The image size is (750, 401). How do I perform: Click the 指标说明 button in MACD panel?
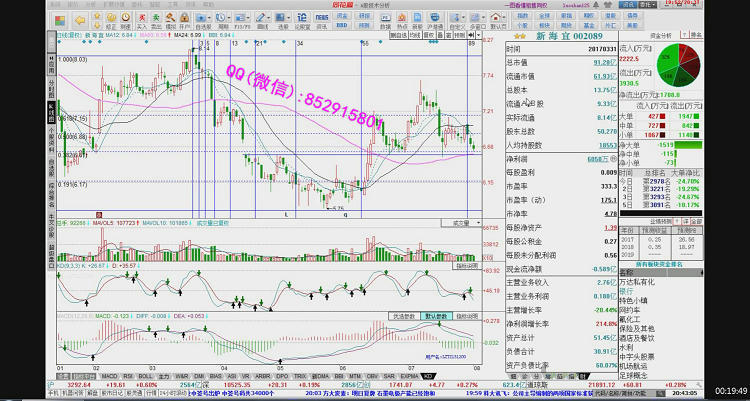(466, 315)
